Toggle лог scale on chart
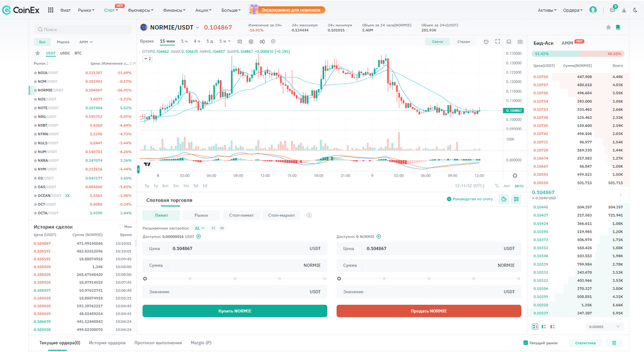 [507, 186]
